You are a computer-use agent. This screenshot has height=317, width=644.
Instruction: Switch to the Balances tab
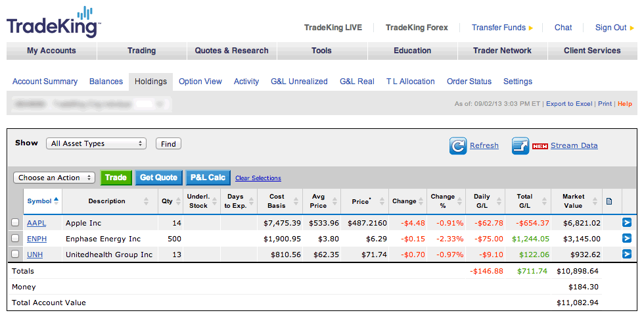(106, 82)
